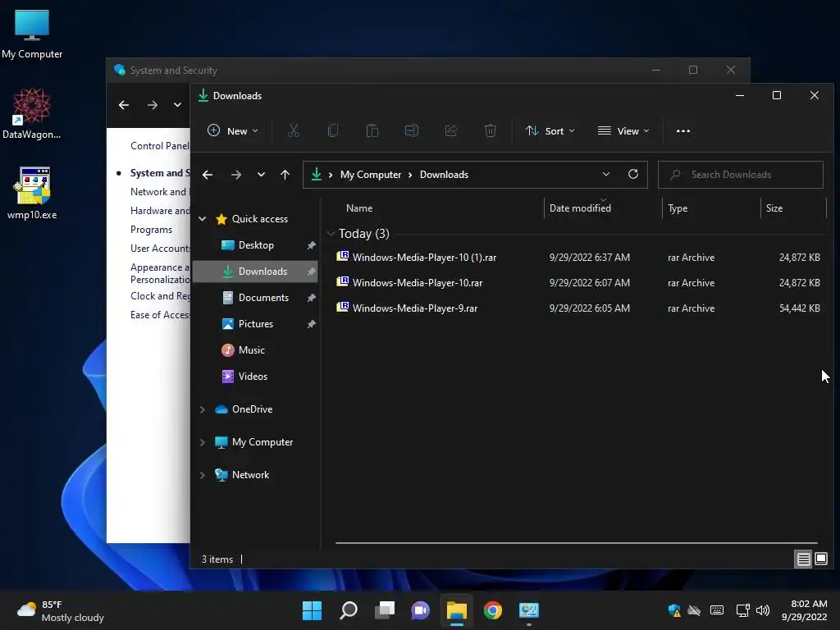Click User Accounts link in Control Panel
The height and width of the screenshot is (630, 840).
(160, 249)
